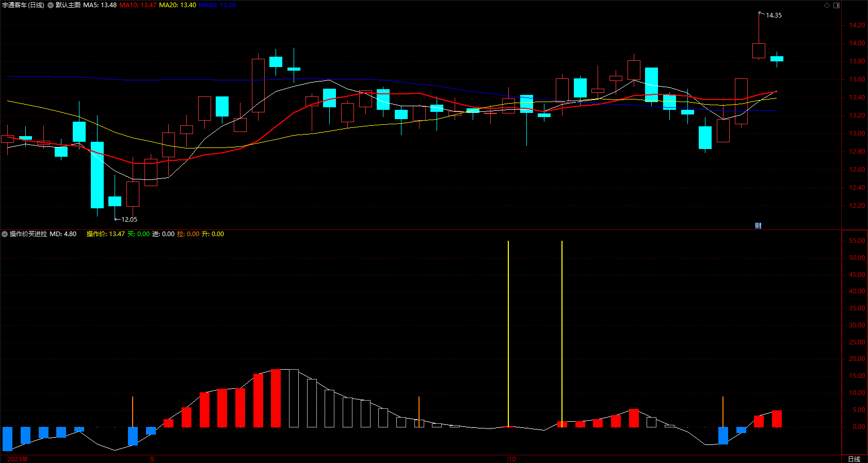Click the 30.00 indicator axis label
The image size is (868, 463).
pyautogui.click(x=857, y=325)
